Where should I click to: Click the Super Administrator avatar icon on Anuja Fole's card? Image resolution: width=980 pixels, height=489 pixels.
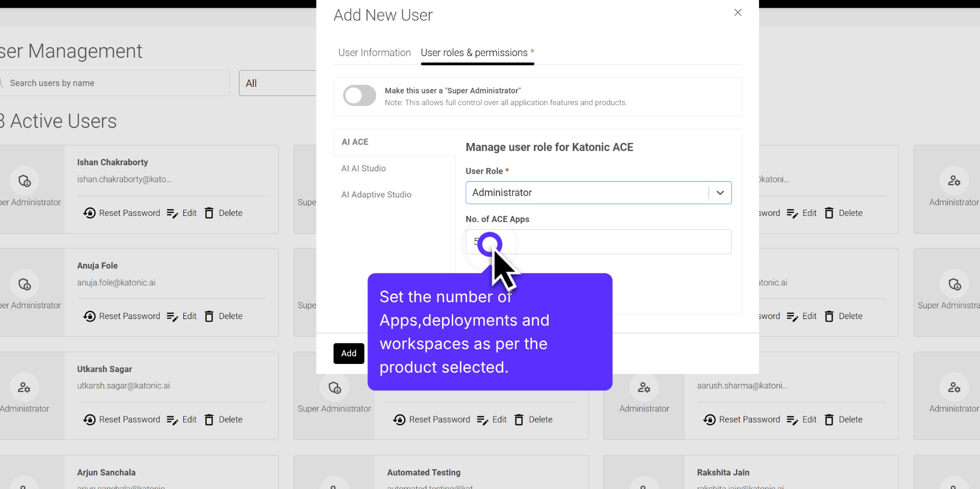(23, 284)
